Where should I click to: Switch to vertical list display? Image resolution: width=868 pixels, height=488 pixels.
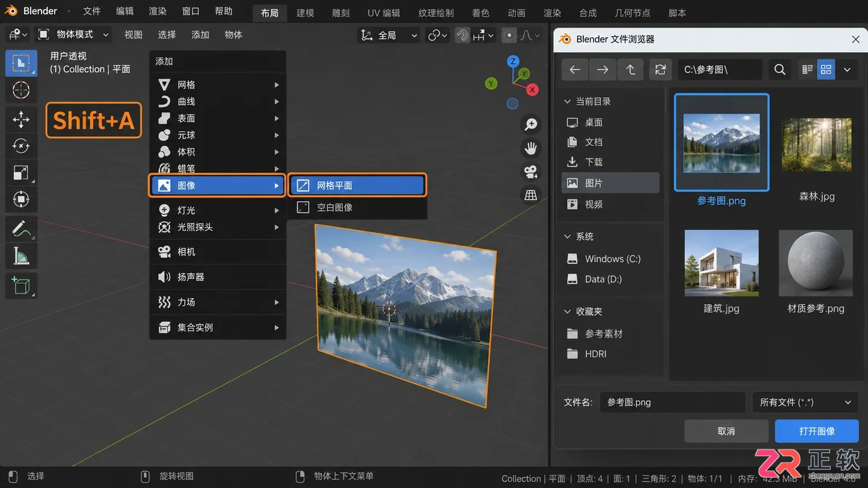808,70
